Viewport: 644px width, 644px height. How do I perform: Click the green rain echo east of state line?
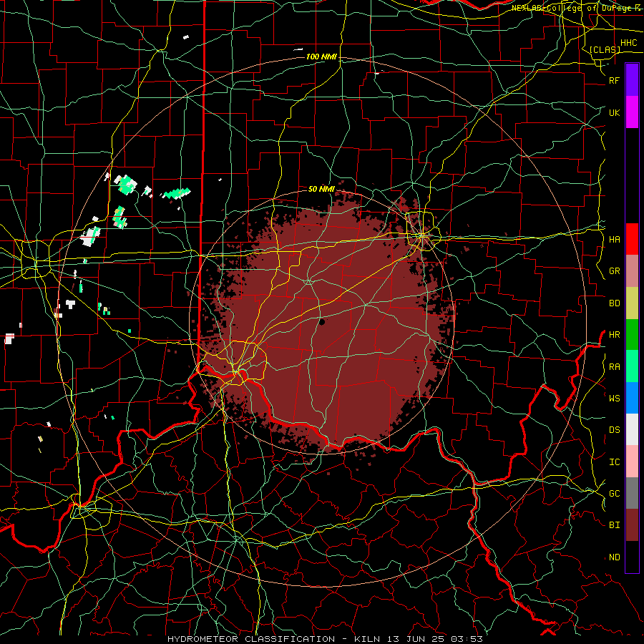click(177, 193)
